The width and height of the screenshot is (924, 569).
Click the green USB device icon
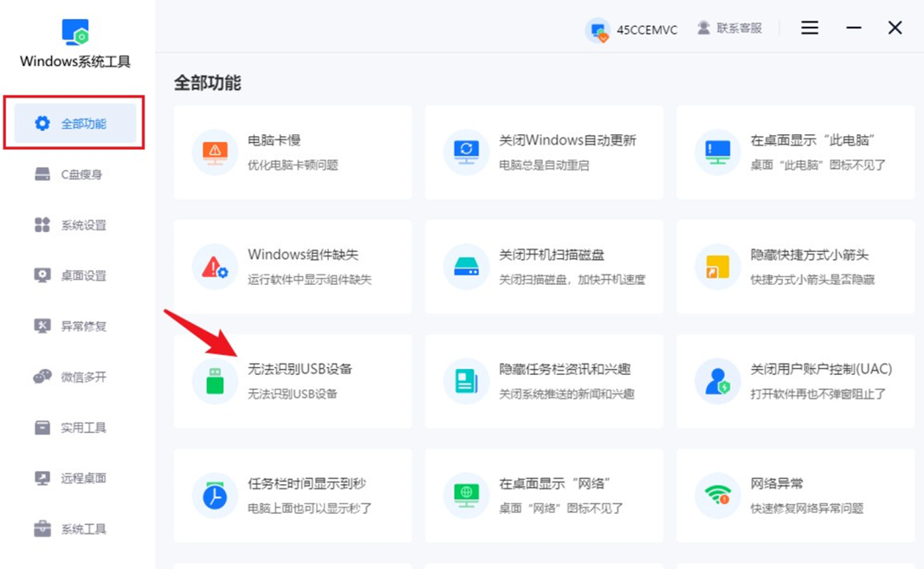click(x=215, y=381)
